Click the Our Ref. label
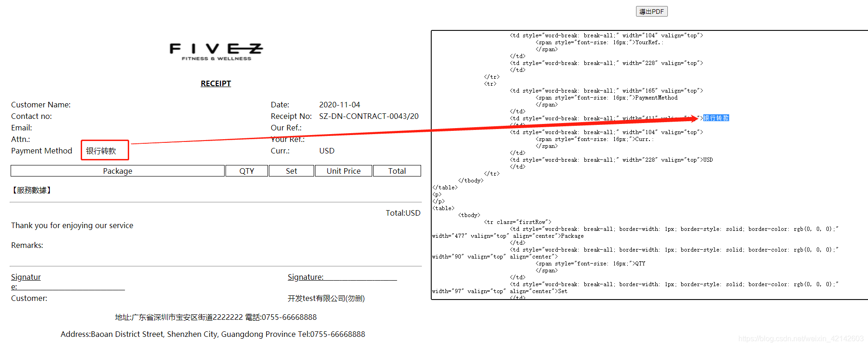The height and width of the screenshot is (347, 868). click(x=286, y=128)
